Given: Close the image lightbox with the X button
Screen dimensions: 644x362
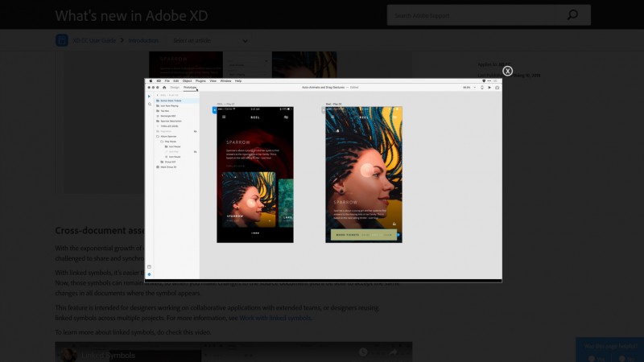Looking at the screenshot, I should (508, 71).
